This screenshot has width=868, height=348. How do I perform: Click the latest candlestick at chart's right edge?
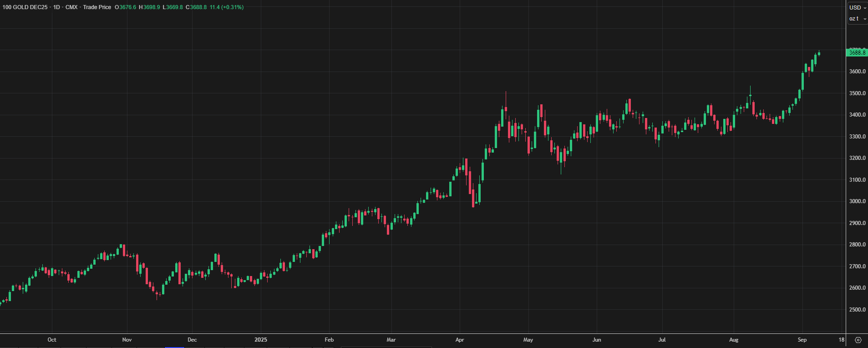819,54
